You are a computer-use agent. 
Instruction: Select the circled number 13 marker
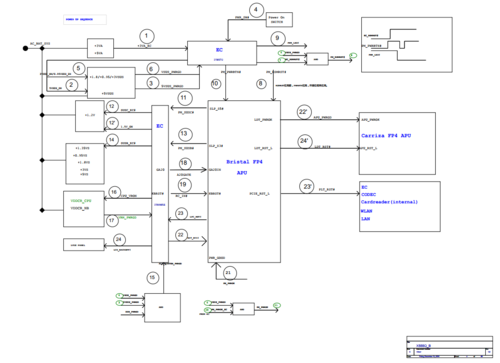(x=184, y=134)
